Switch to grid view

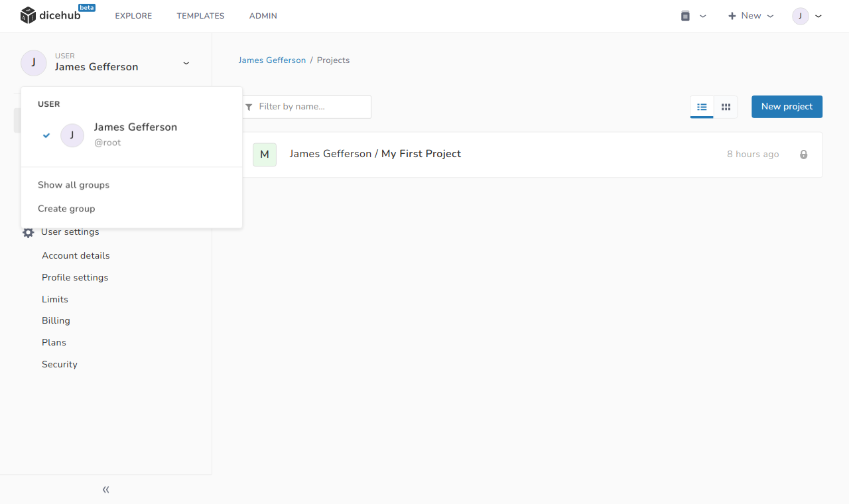(726, 107)
